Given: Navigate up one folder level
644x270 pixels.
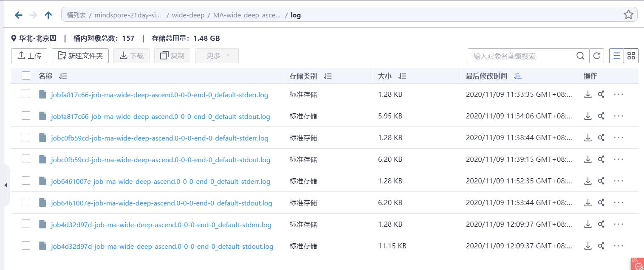Looking at the screenshot, I should [x=48, y=15].
